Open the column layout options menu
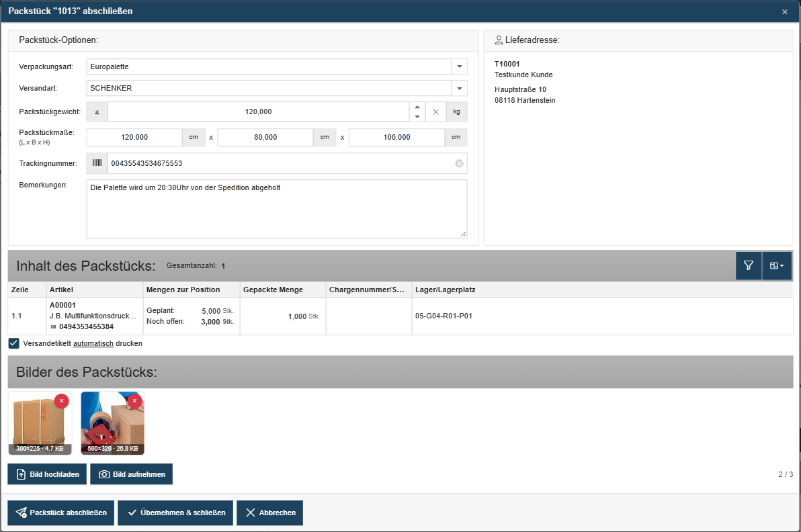801x532 pixels. coord(777,265)
